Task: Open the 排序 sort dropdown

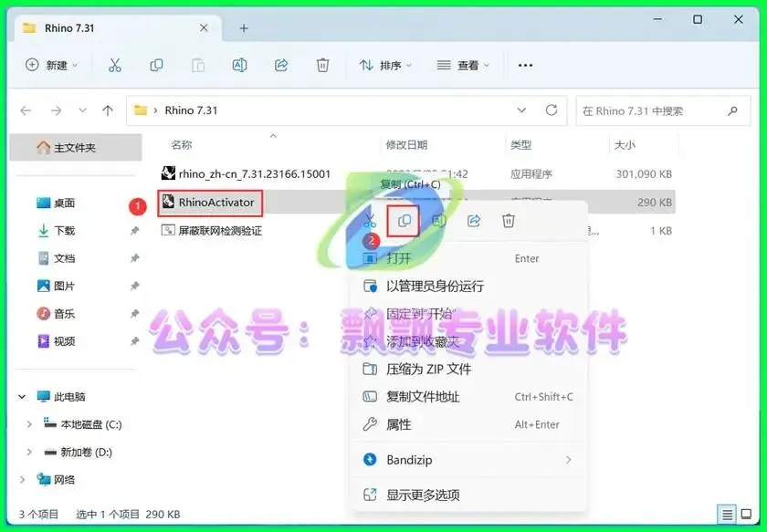Action: point(385,65)
